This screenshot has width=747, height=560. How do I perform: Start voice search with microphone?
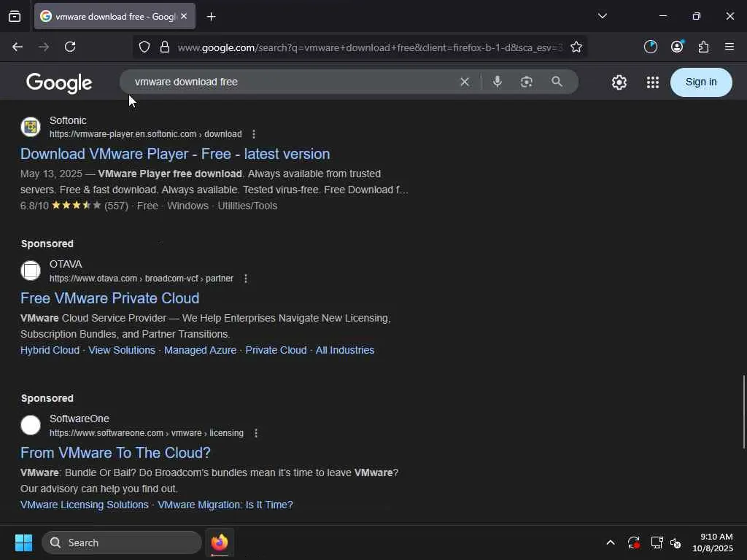pyautogui.click(x=497, y=82)
